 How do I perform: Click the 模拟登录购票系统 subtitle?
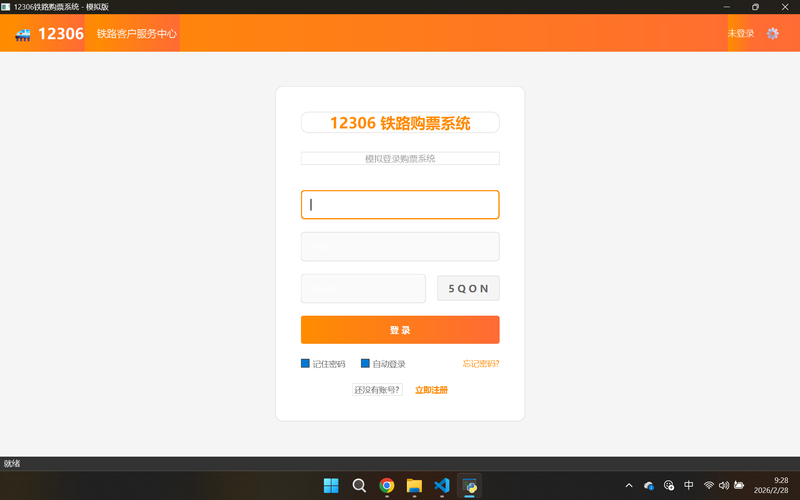point(400,159)
